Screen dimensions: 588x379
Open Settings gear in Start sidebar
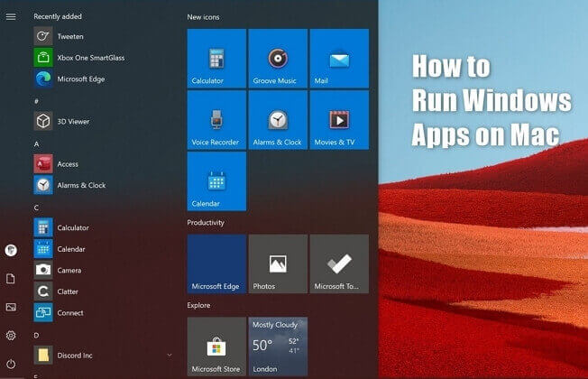tap(11, 335)
